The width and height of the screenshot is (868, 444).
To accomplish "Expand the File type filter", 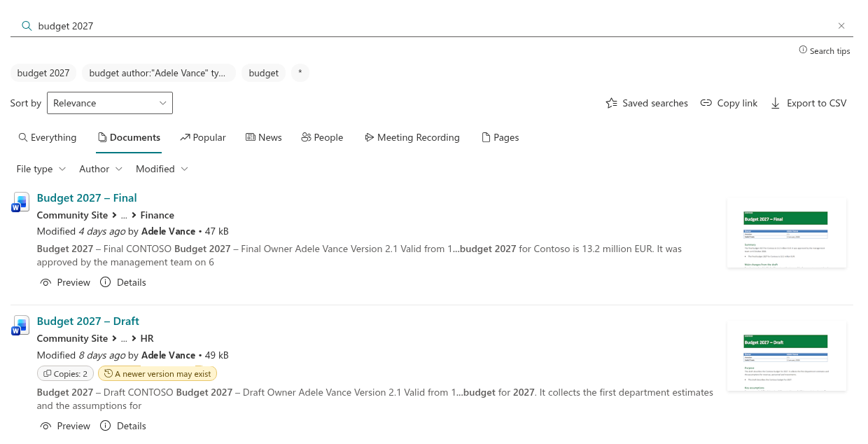I will click(x=41, y=169).
